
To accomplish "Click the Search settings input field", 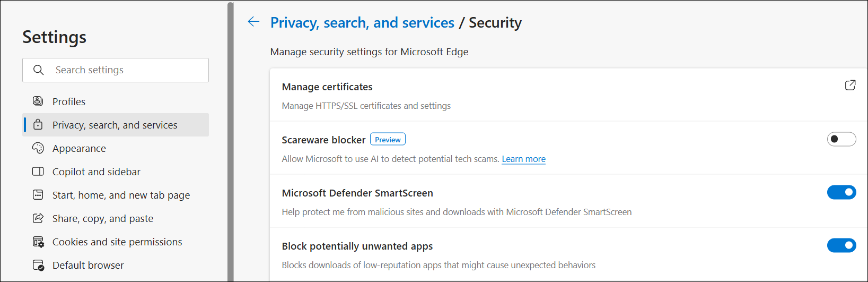I will click(x=127, y=70).
